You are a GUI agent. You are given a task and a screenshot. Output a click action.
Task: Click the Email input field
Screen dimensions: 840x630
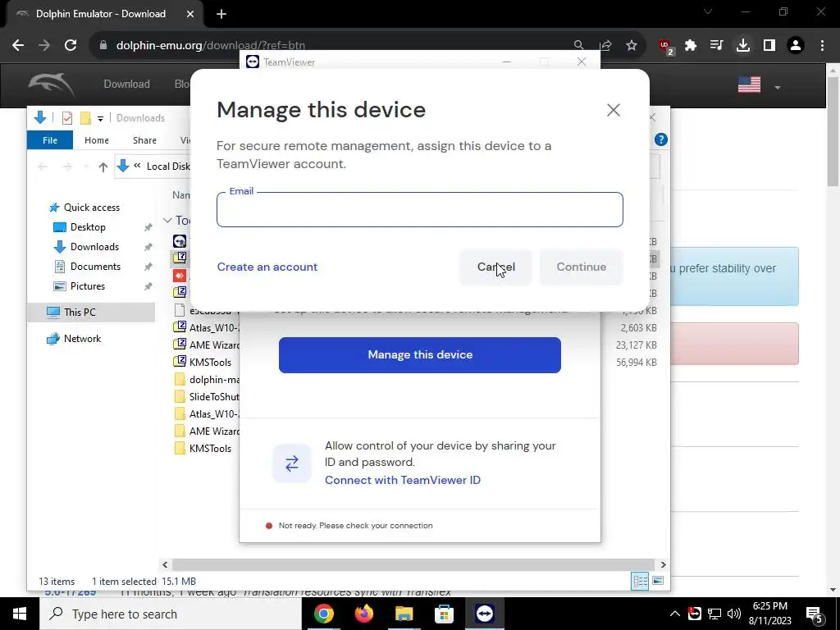[x=419, y=209]
